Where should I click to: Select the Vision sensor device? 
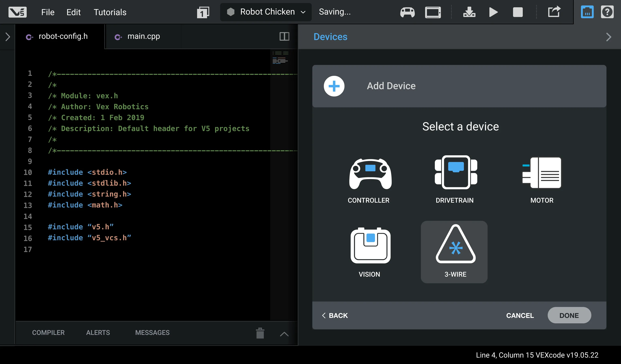(x=370, y=245)
